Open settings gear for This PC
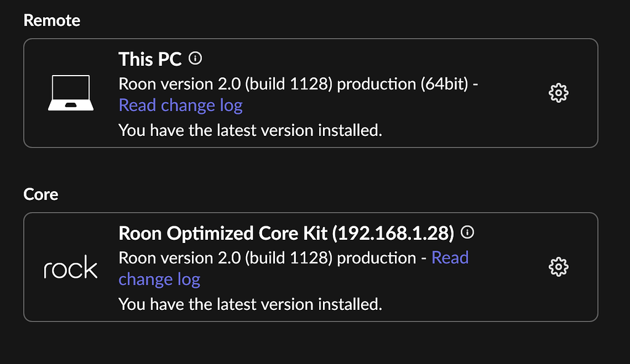 click(558, 93)
